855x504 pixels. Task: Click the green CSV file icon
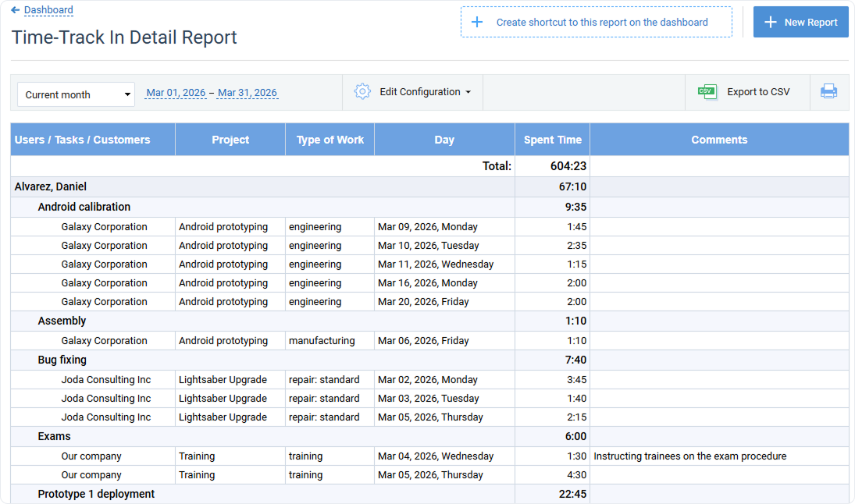point(705,91)
